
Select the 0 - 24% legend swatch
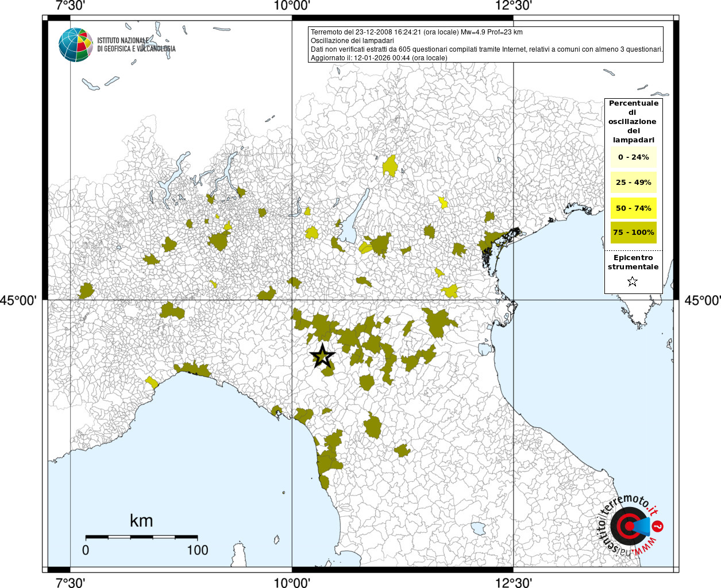pyautogui.click(x=634, y=157)
